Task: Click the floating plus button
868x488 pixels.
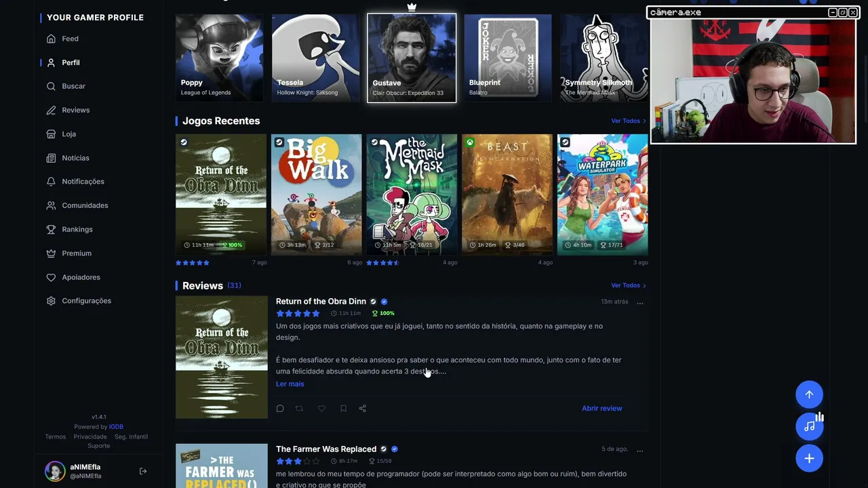Action: pos(809,459)
